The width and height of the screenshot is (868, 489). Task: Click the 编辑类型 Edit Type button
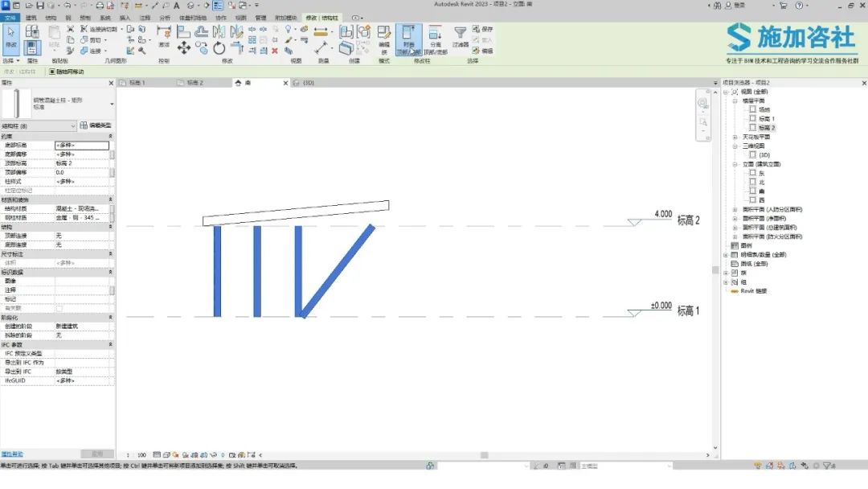pyautogui.click(x=96, y=125)
